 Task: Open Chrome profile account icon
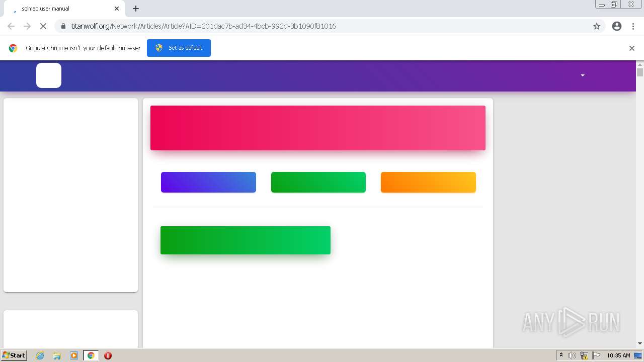617,26
